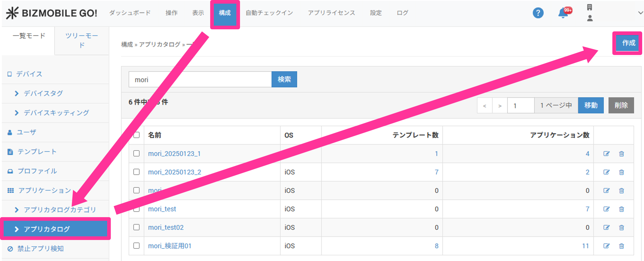The height and width of the screenshot is (261, 644).
Task: Click the 作成 create button
Action: [628, 43]
